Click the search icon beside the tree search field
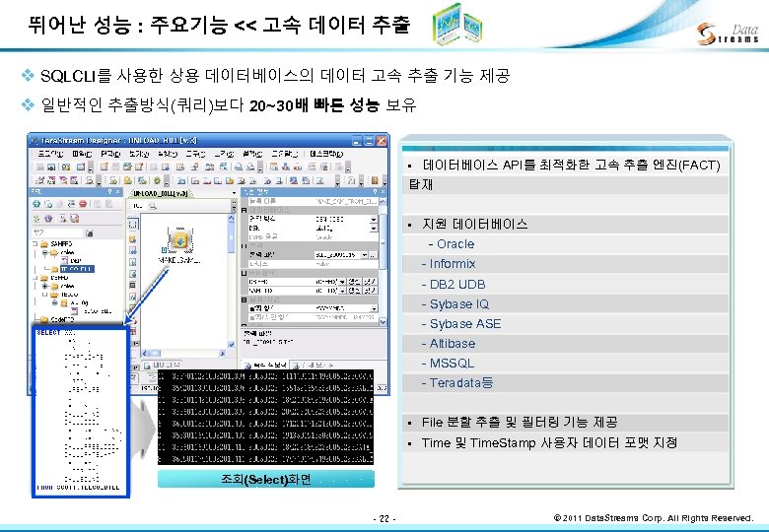769x532 pixels. (90, 233)
